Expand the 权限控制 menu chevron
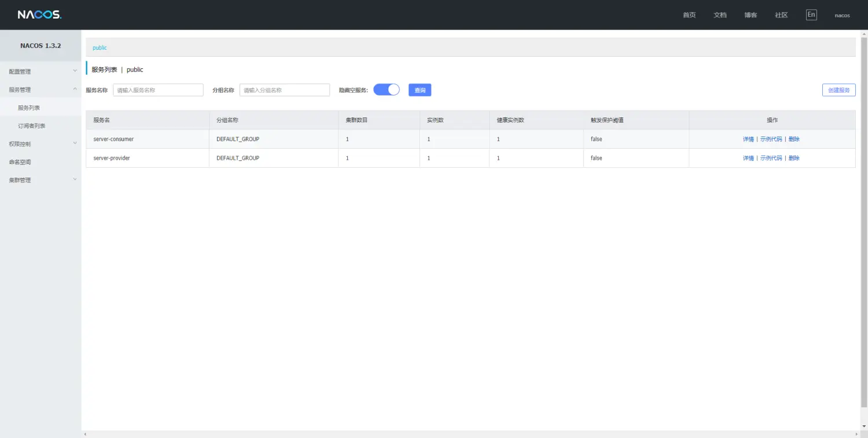Viewport: 868px width, 438px height. point(75,143)
